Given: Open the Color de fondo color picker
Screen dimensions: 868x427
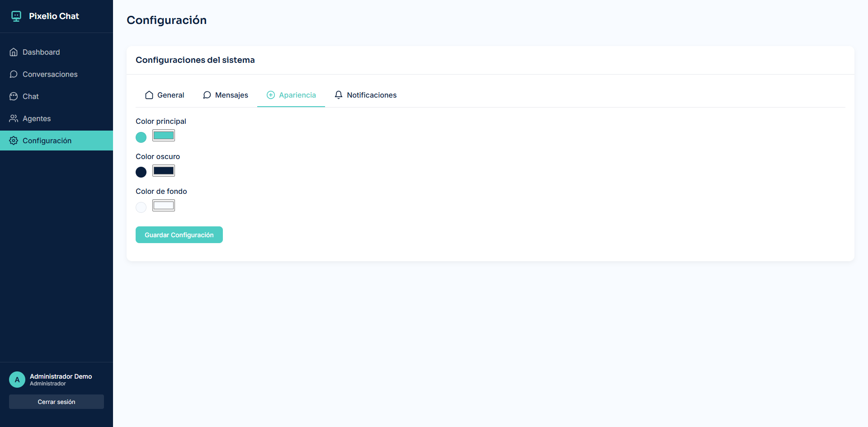Looking at the screenshot, I should click(164, 206).
